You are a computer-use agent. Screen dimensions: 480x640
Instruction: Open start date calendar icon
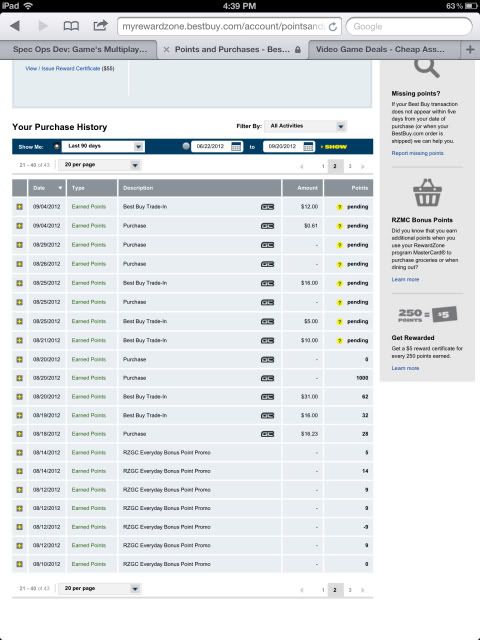pyautogui.click(x=236, y=147)
